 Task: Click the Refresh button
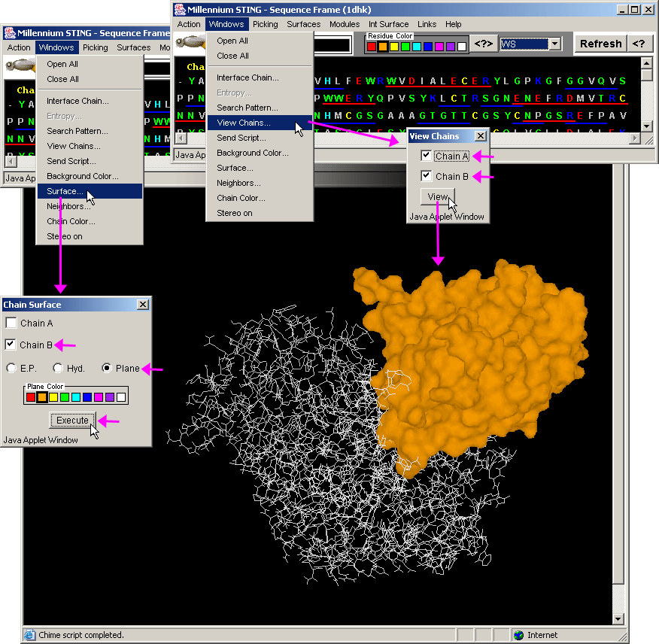(x=600, y=44)
